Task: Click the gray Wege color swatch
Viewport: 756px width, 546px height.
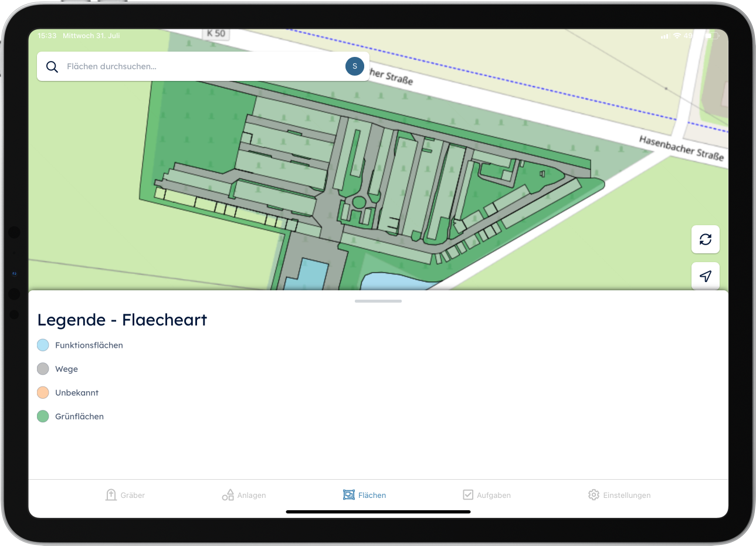Action: pos(43,369)
